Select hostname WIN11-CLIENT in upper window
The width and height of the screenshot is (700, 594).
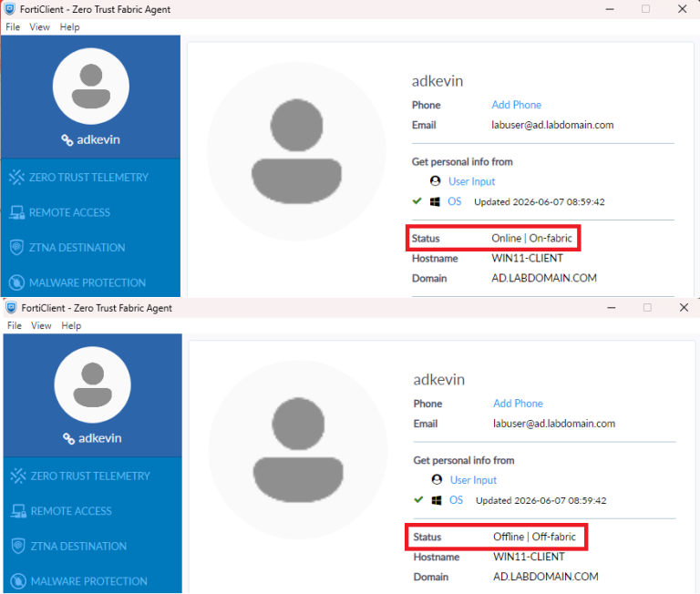point(527,259)
